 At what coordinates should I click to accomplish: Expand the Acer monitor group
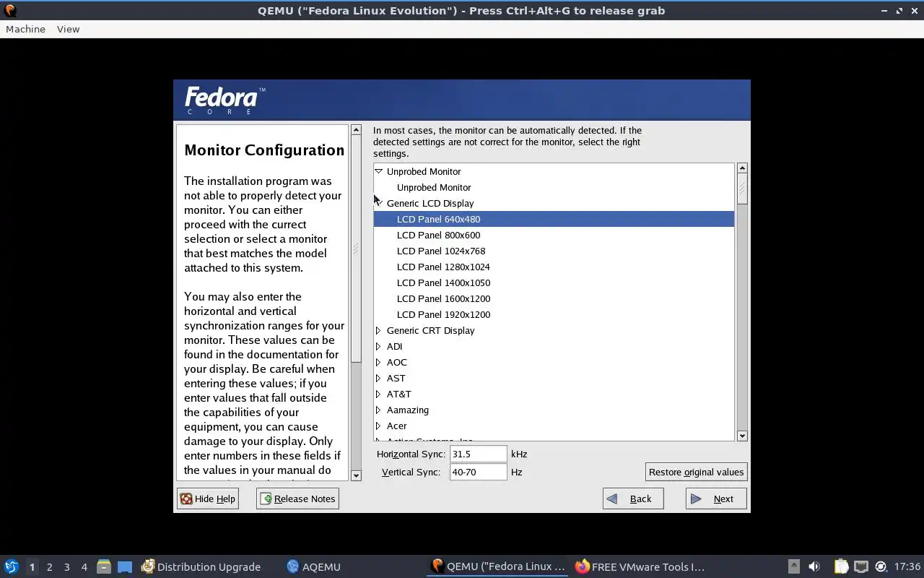click(x=378, y=426)
